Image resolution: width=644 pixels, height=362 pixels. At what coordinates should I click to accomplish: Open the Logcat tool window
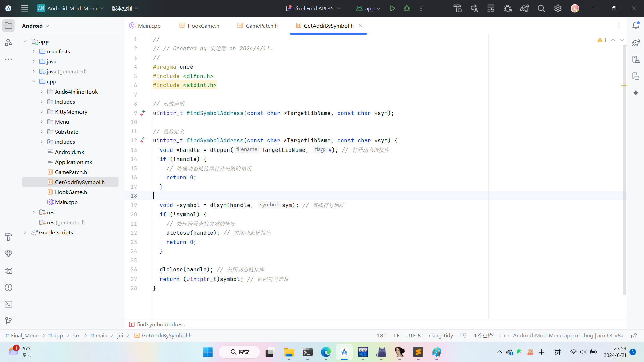pos(9,271)
